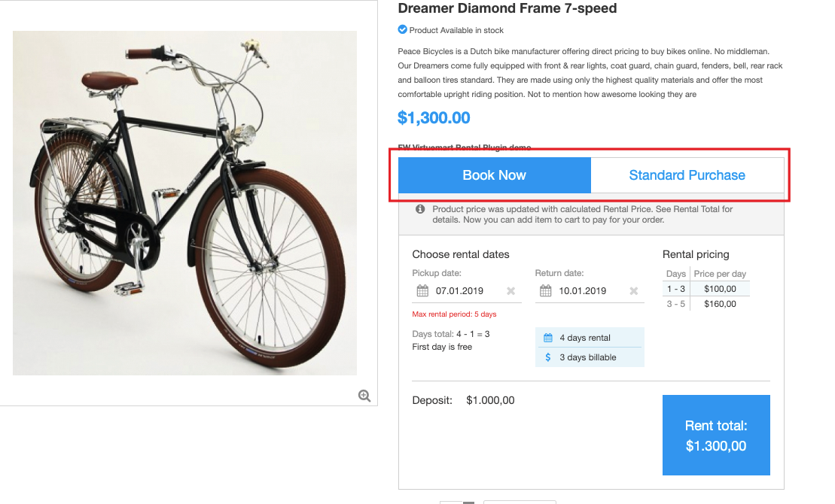Select the 1 - 3 days pricing row
The image size is (835, 504).
[x=706, y=289]
